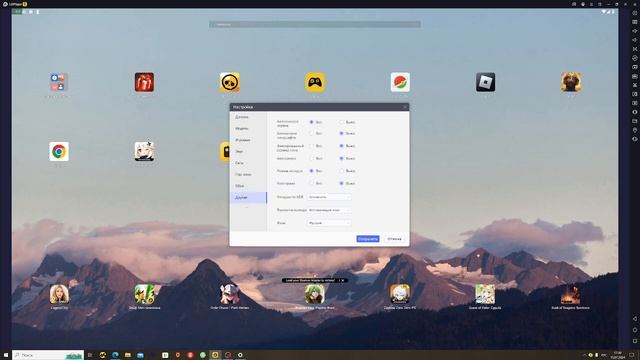Open the red gift box app
Screen dimensions: 640x360
(144, 82)
